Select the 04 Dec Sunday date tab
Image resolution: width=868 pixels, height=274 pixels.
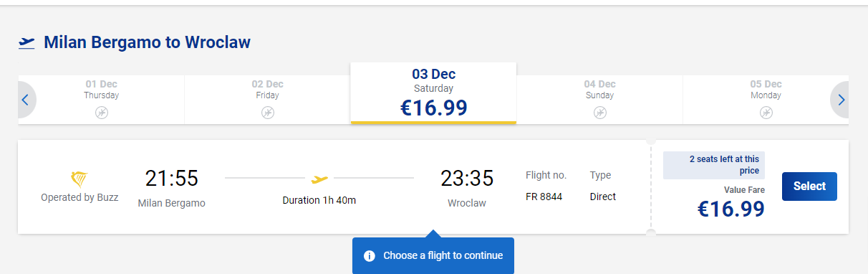pyautogui.click(x=600, y=100)
